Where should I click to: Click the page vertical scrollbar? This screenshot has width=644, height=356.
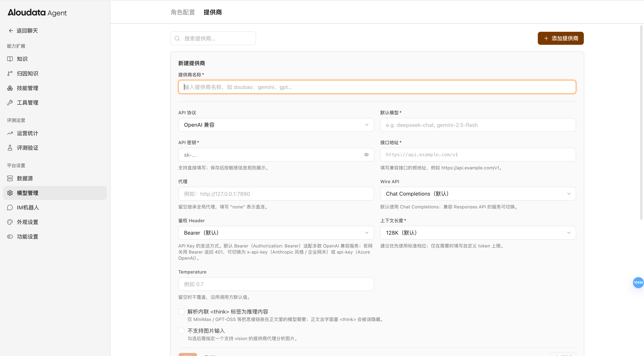point(641,122)
